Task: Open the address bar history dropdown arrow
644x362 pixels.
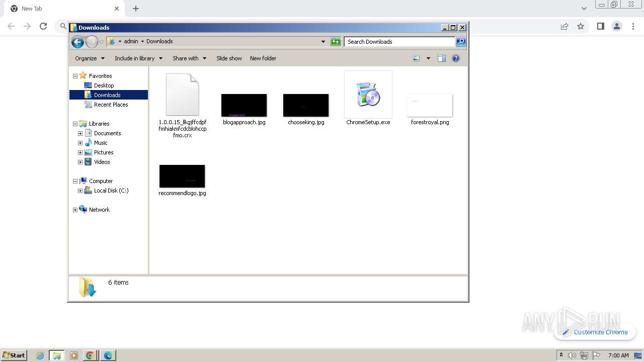Action: 323,42
